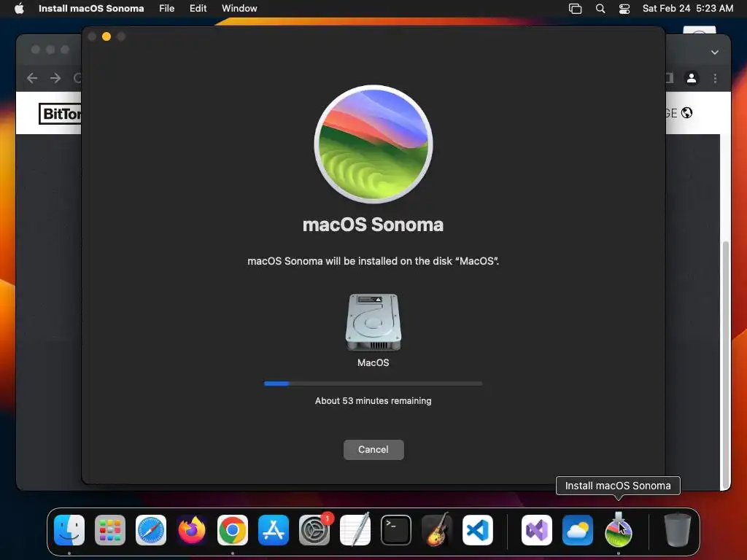Launch Terminal from the Dock
The height and width of the screenshot is (560, 747).
click(396, 530)
